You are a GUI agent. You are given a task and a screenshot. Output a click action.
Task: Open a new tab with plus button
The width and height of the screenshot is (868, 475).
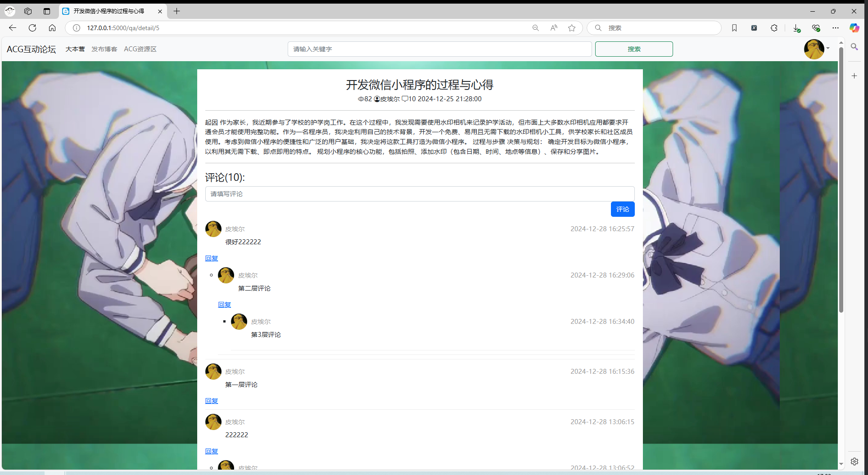point(177,11)
